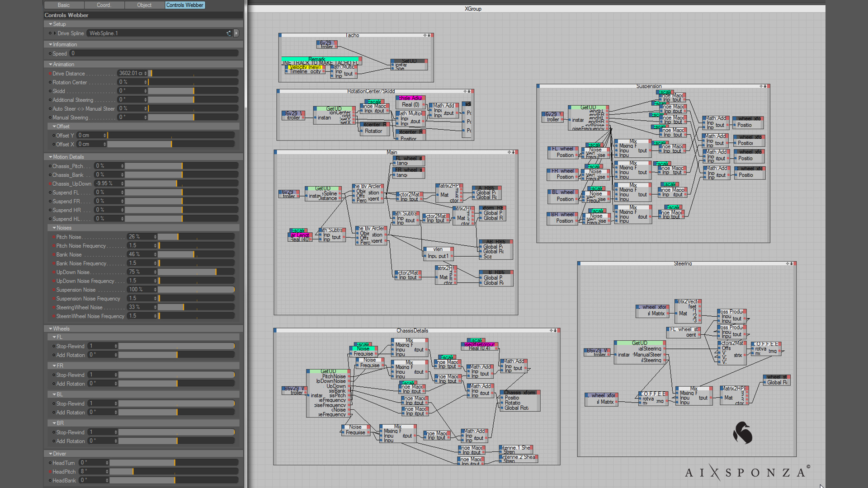Toggle the Drive Distance keyframe circle
This screenshot has width=868, height=488.
point(50,74)
